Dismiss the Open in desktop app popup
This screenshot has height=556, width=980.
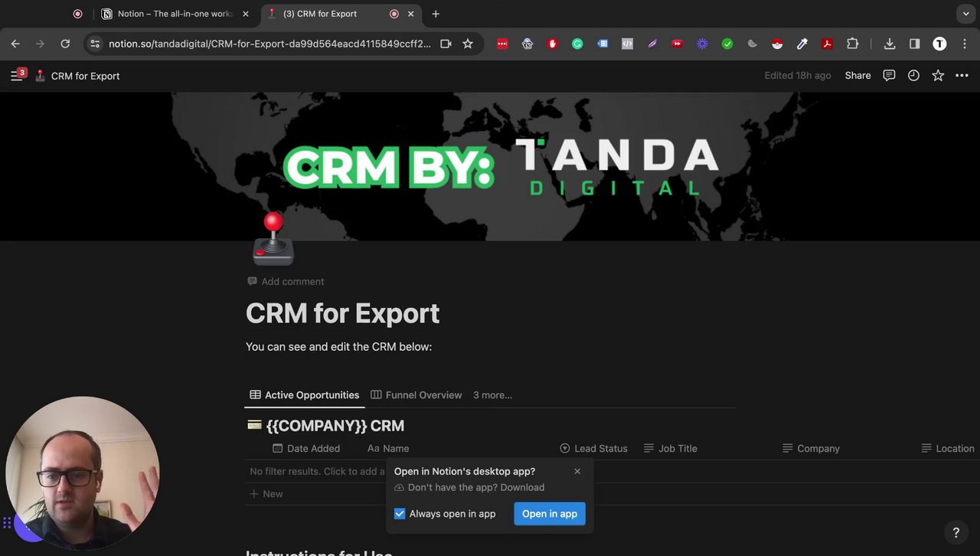(577, 472)
